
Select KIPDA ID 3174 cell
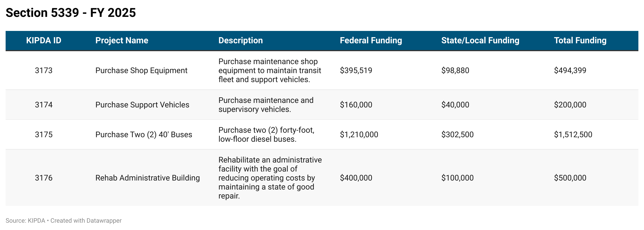44,105
